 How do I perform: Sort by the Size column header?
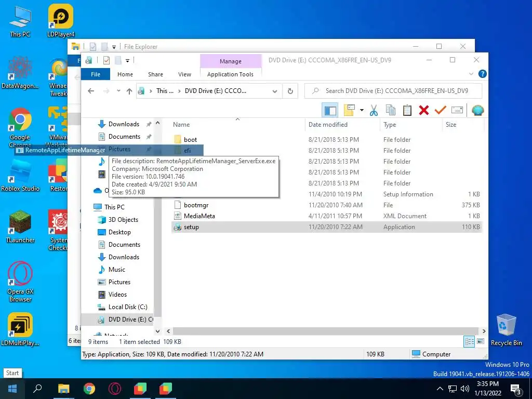(x=463, y=125)
